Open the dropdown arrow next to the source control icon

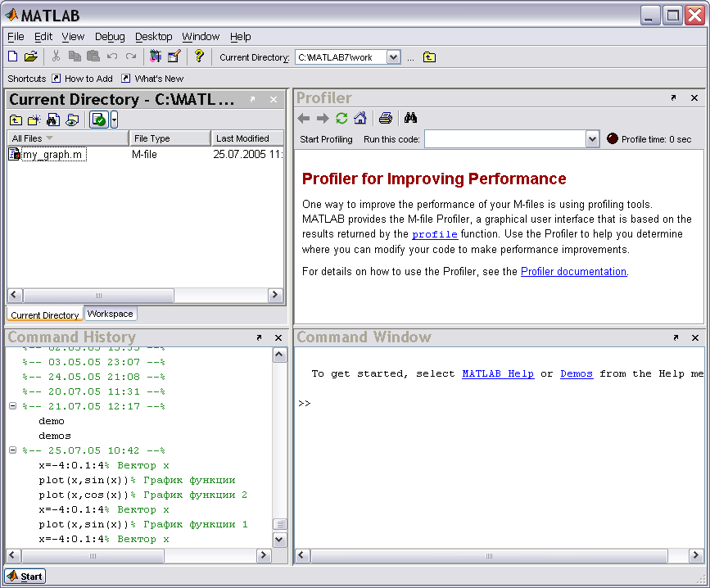(x=114, y=120)
